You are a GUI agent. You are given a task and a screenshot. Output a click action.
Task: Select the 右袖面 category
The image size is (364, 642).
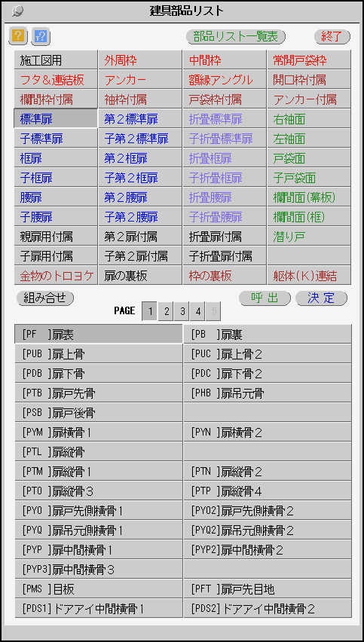pyautogui.click(x=308, y=120)
